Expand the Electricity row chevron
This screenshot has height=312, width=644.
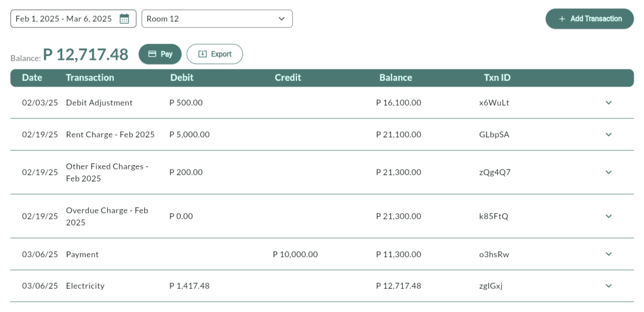[608, 286]
